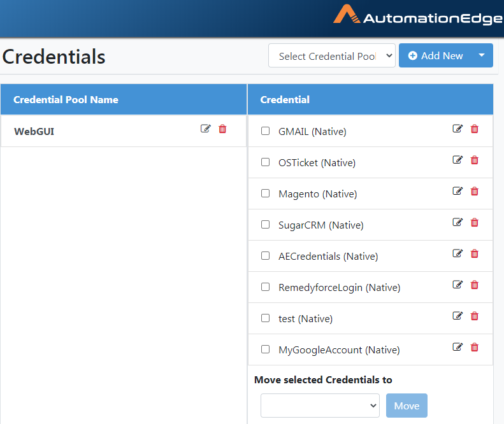
Task: Enable the AECredentials (Native) checkbox
Action: tap(265, 255)
